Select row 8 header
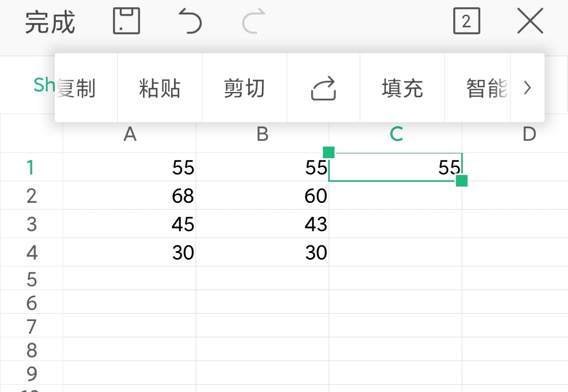 [32, 349]
